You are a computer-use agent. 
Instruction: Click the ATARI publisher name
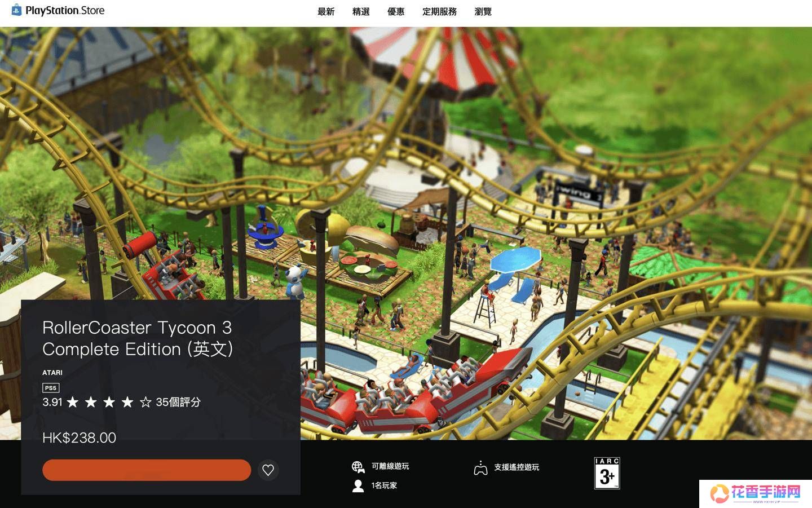52,373
